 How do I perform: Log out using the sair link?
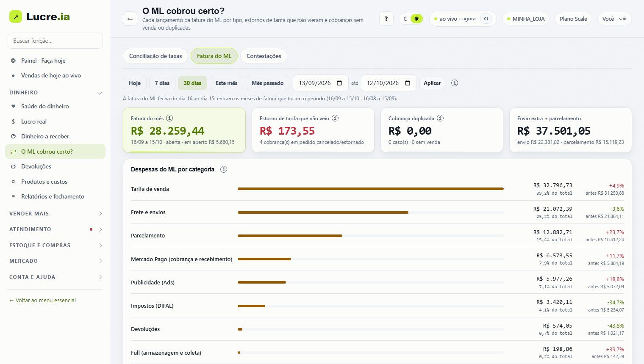(623, 19)
